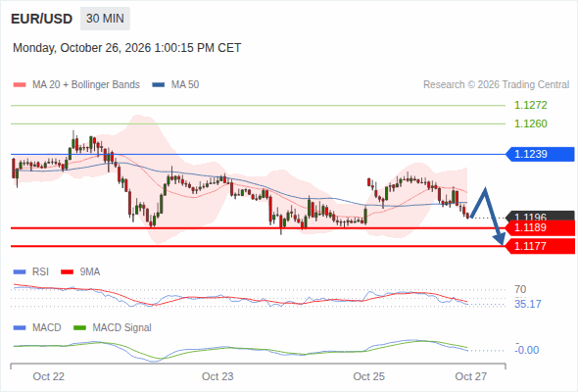Image resolution: width=578 pixels, height=392 pixels.
Task: Click the 'MACD' legend label
Action: [x=47, y=328]
